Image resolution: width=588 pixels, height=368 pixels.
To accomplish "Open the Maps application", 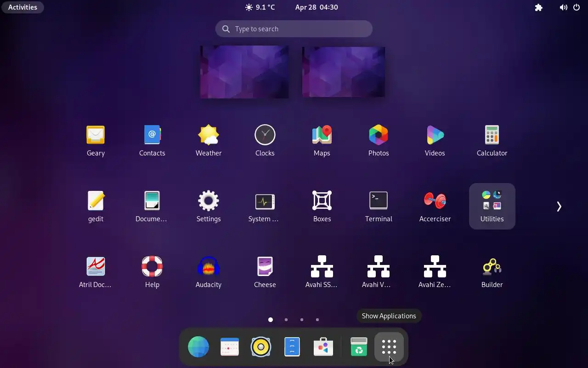I will pyautogui.click(x=322, y=141).
